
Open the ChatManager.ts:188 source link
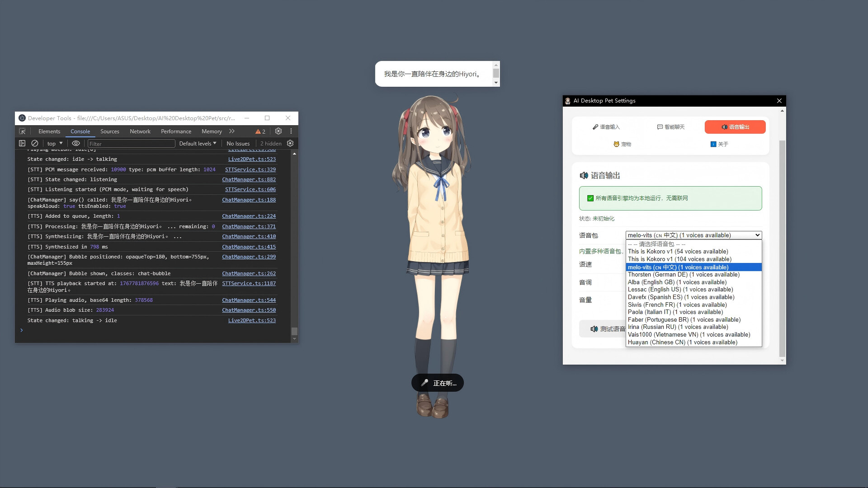(249, 199)
